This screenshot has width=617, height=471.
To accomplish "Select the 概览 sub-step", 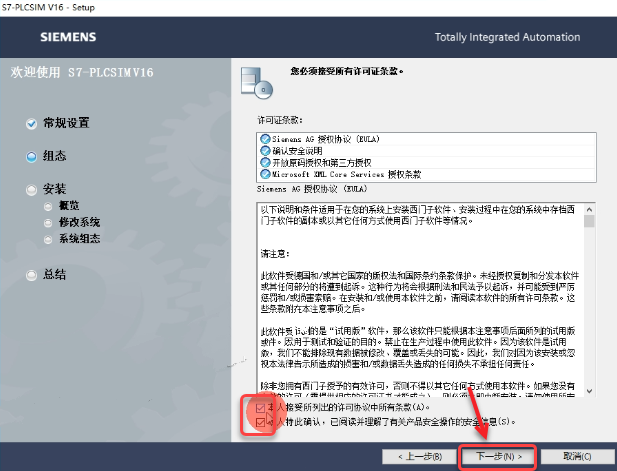I will [69, 205].
